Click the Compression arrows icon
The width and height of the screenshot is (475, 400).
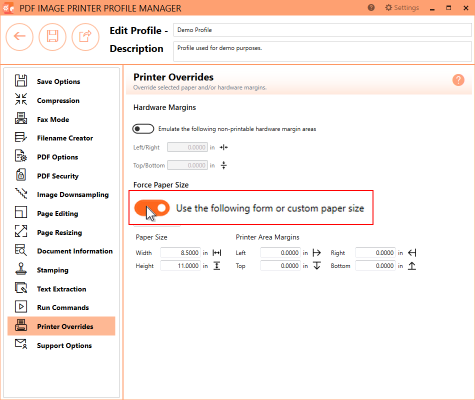point(21,99)
